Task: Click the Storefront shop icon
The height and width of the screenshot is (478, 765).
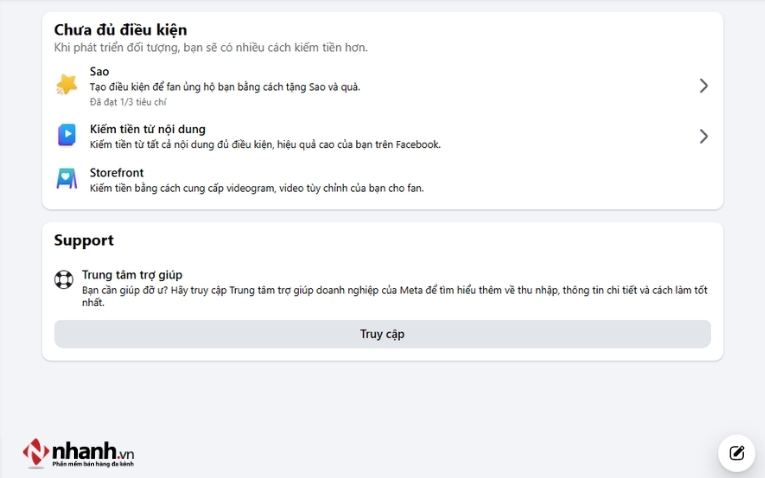Action: (x=66, y=179)
